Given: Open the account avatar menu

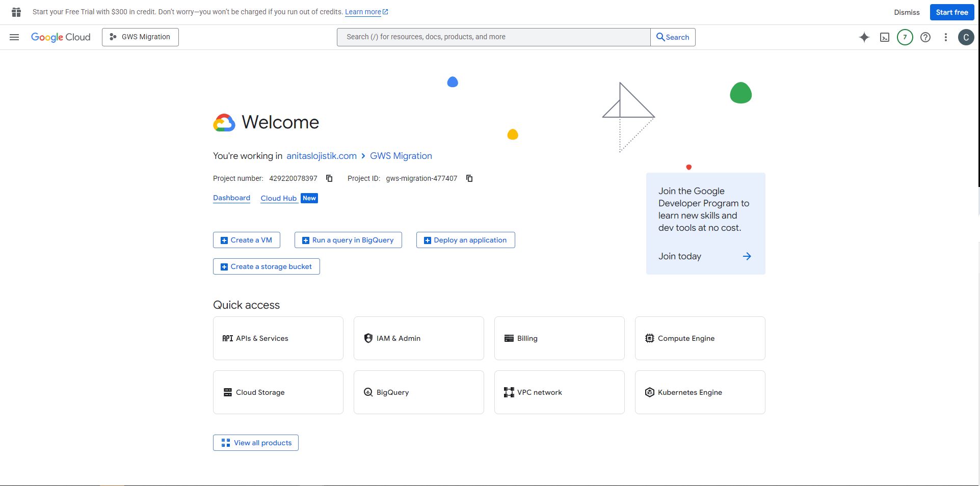Looking at the screenshot, I should [966, 37].
